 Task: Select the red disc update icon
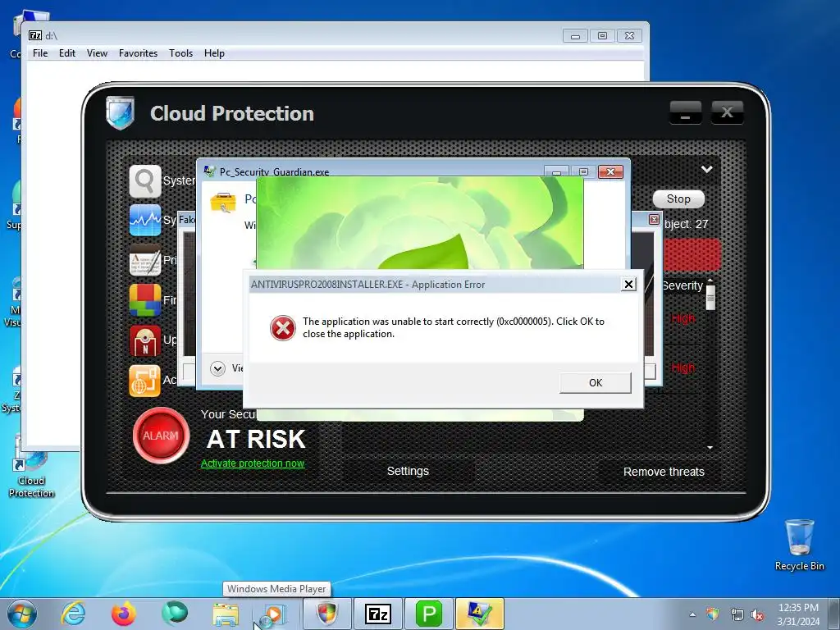pyautogui.click(x=144, y=340)
